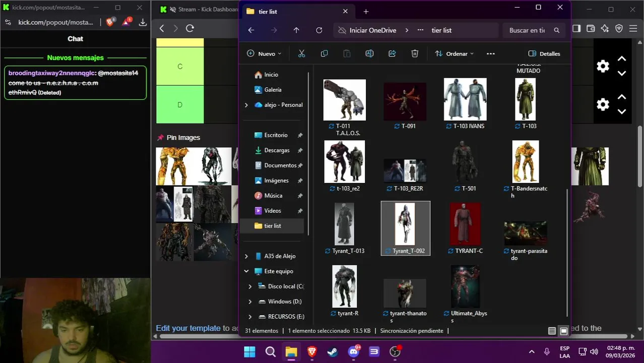
Task: Click the Copy icon in Explorer toolbar
Action: tap(324, 53)
